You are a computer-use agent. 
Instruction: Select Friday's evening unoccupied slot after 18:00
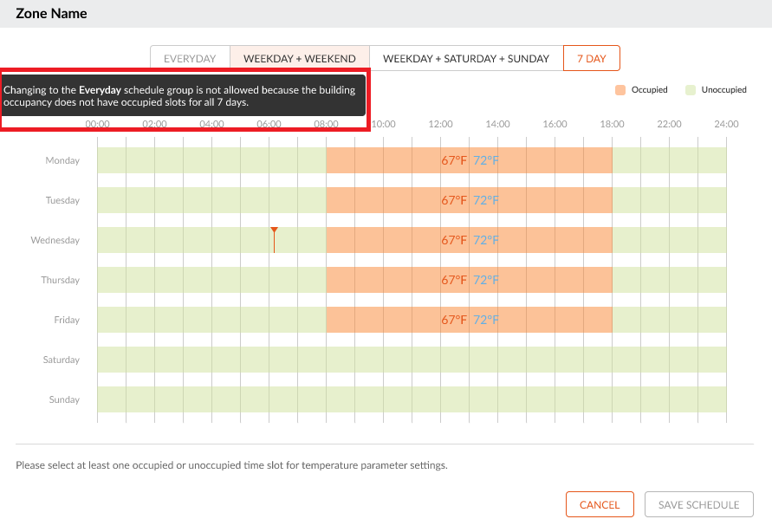click(669, 320)
